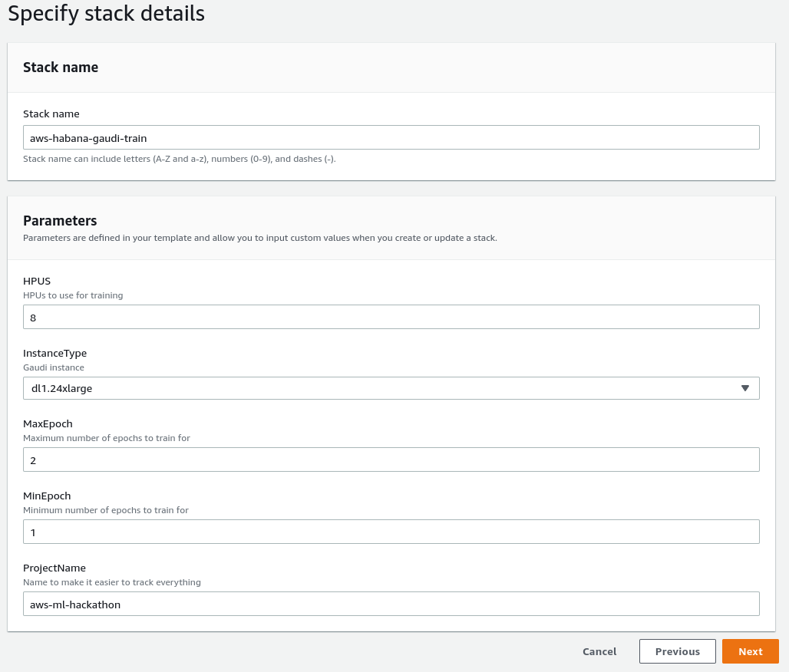Viewport: 789px width, 672px height.
Task: Click the Cancel link
Action: pyautogui.click(x=599, y=651)
